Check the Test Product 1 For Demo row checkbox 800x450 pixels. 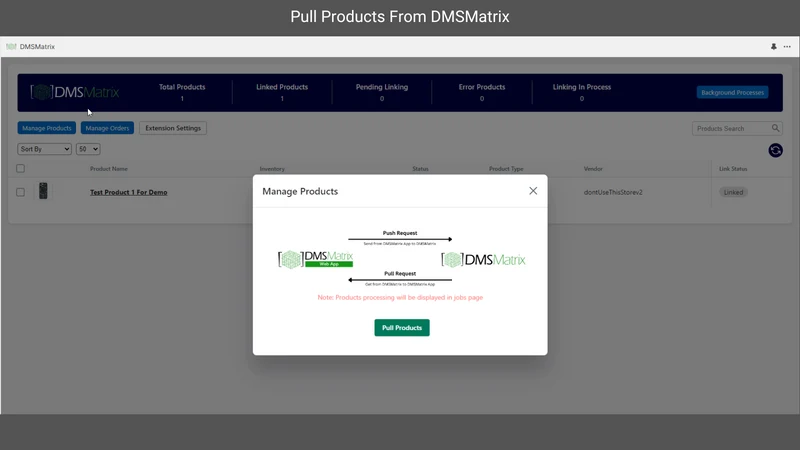pos(20,192)
